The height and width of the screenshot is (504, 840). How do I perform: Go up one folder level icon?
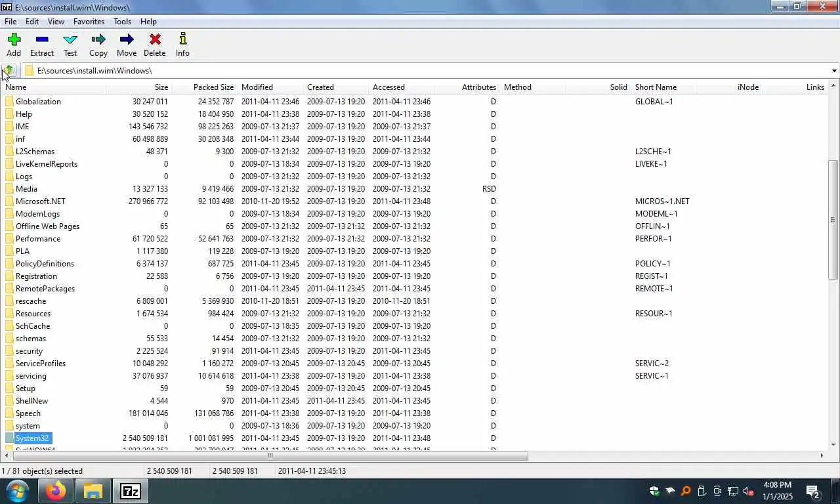click(9, 70)
